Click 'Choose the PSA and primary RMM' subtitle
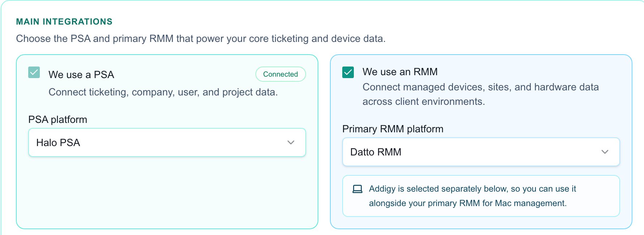The height and width of the screenshot is (235, 644). pos(201,39)
